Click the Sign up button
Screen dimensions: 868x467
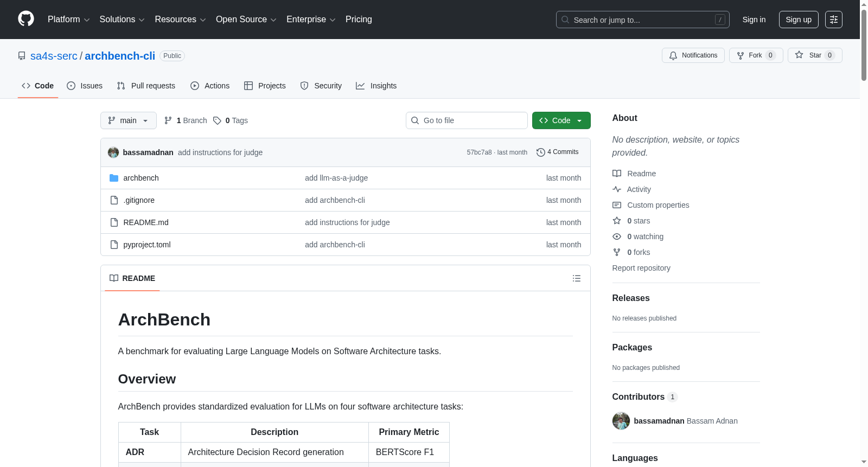coord(799,20)
